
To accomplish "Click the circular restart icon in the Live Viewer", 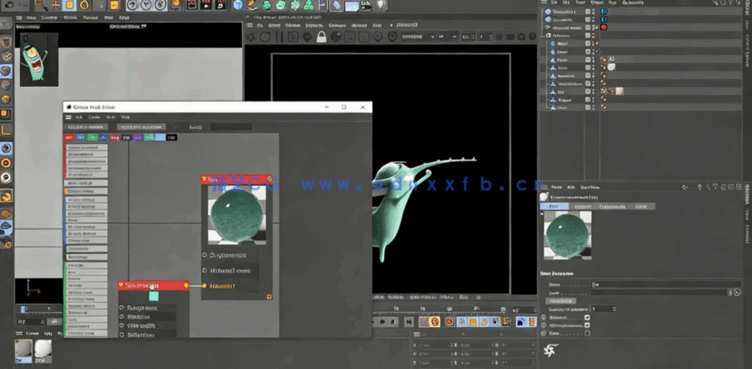I will 265,36.
